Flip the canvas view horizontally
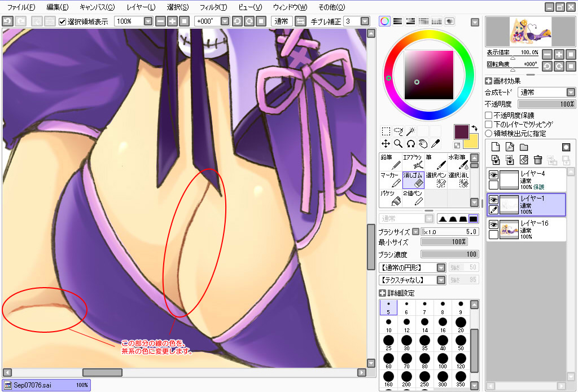This screenshot has height=392, width=578. 300,21
